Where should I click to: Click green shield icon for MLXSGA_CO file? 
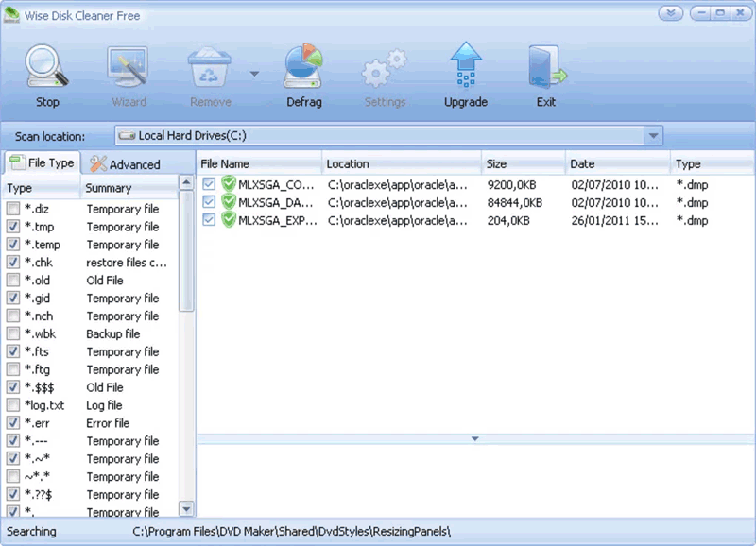point(229,184)
